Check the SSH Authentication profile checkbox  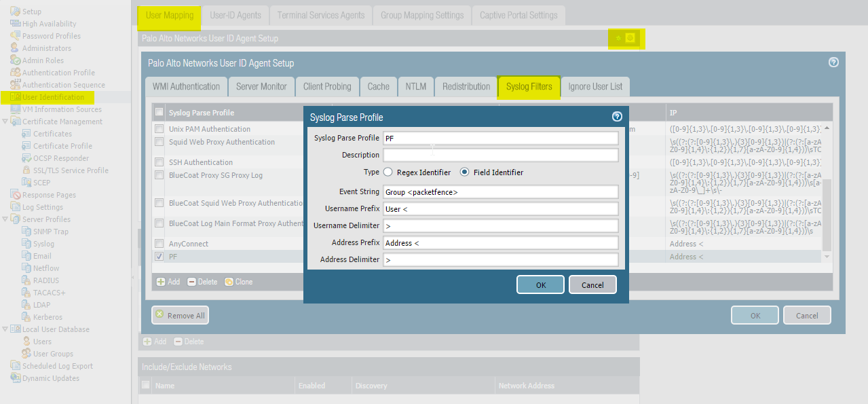tap(159, 162)
